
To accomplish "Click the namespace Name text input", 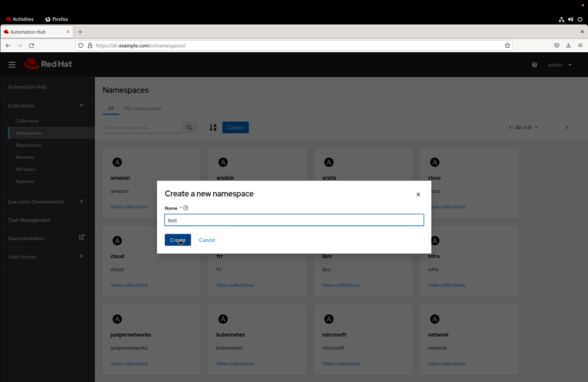I will click(294, 220).
